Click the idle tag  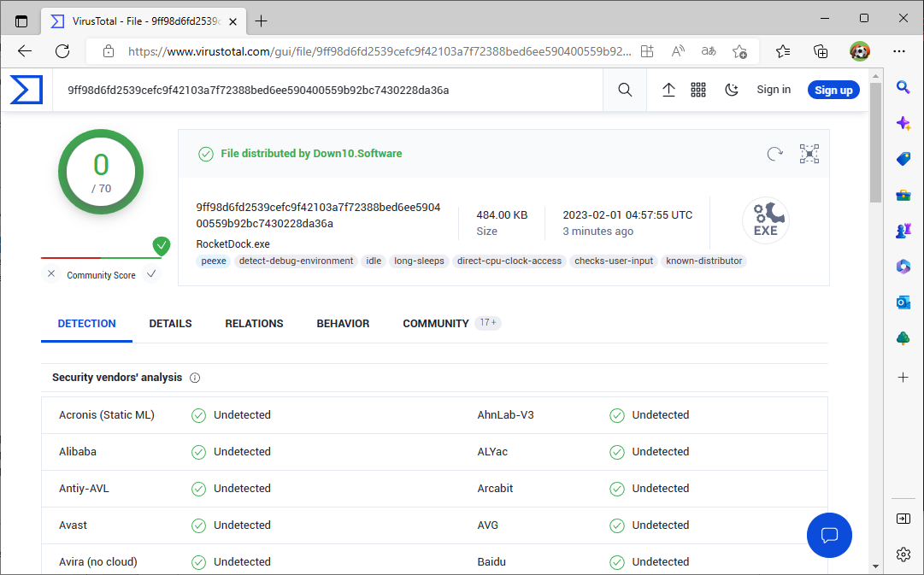tap(374, 261)
